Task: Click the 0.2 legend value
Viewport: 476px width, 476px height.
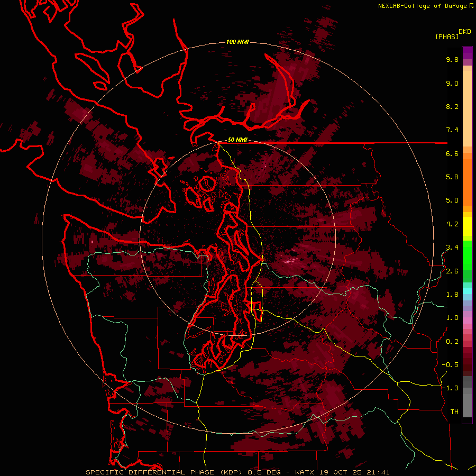Action: [452, 342]
